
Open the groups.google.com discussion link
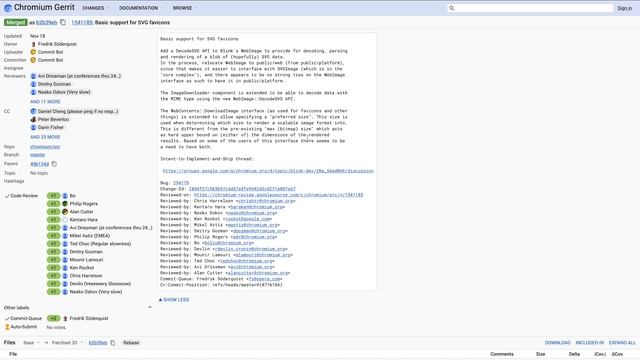(268, 171)
